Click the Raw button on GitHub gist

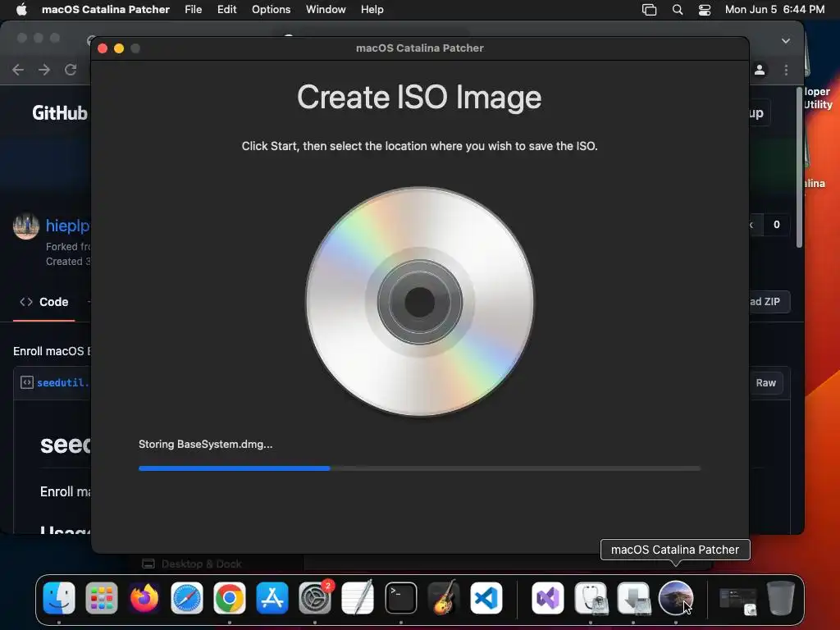tap(765, 382)
